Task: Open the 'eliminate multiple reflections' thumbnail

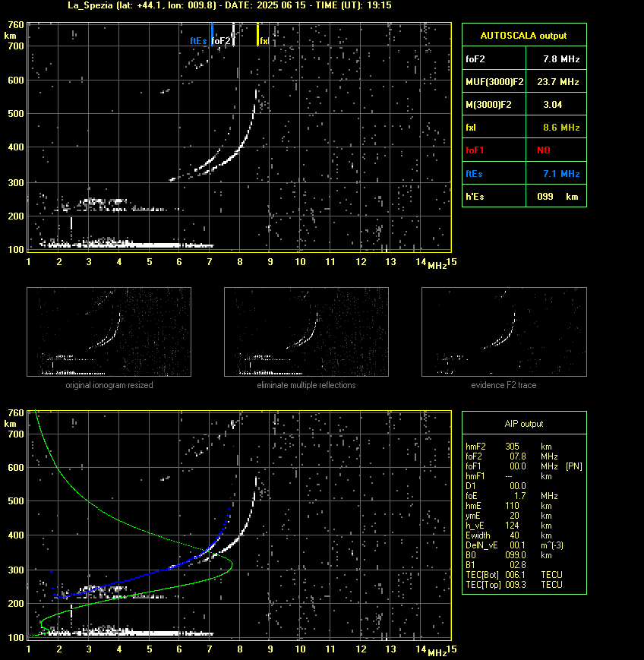Action: [x=306, y=332]
